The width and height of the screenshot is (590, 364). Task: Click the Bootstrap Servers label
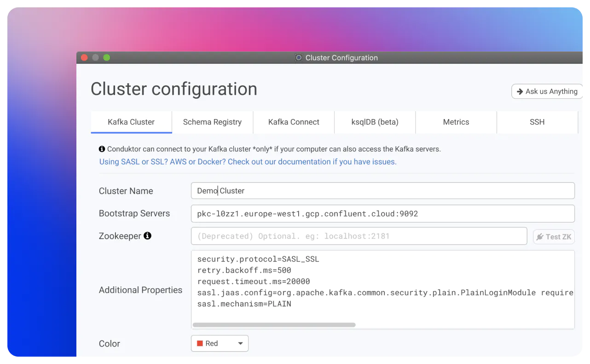[134, 213]
